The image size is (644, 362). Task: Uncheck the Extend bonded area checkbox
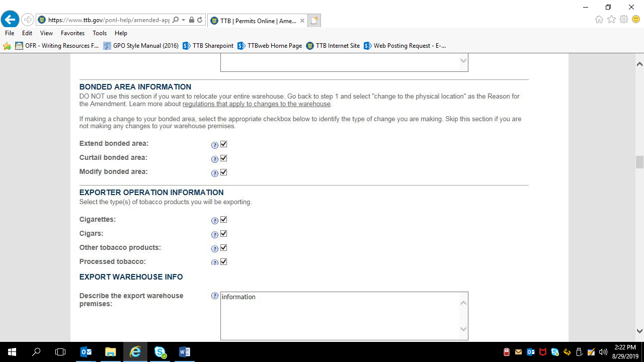[224, 144]
